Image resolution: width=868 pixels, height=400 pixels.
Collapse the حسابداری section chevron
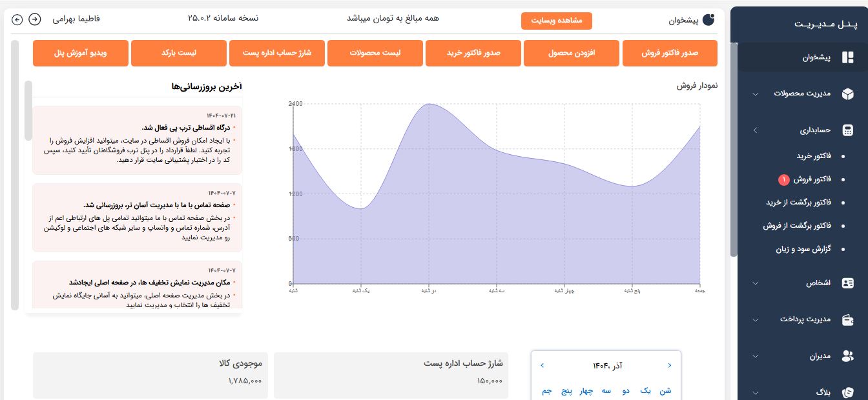point(756,130)
